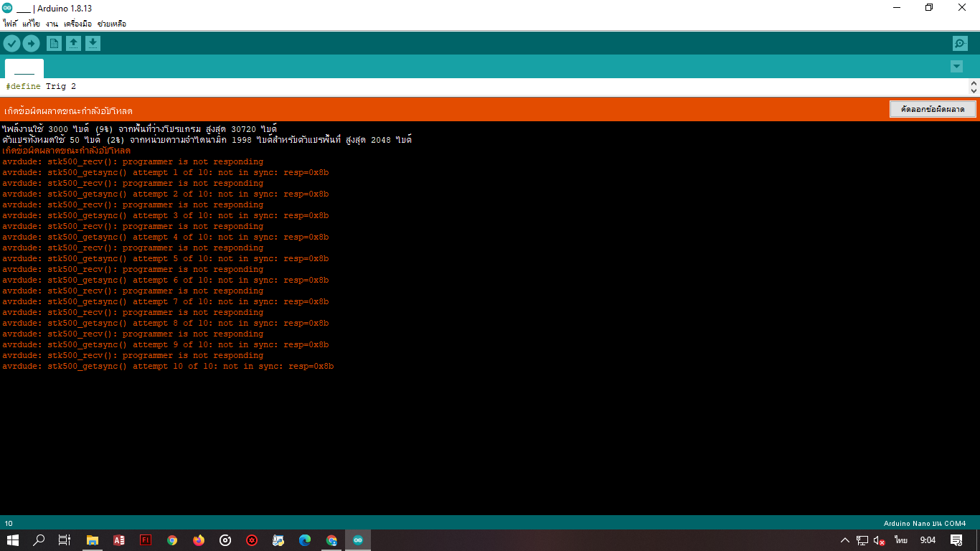The height and width of the screenshot is (551, 980).
Task: Open Adobe Flash from taskbar
Action: (146, 540)
